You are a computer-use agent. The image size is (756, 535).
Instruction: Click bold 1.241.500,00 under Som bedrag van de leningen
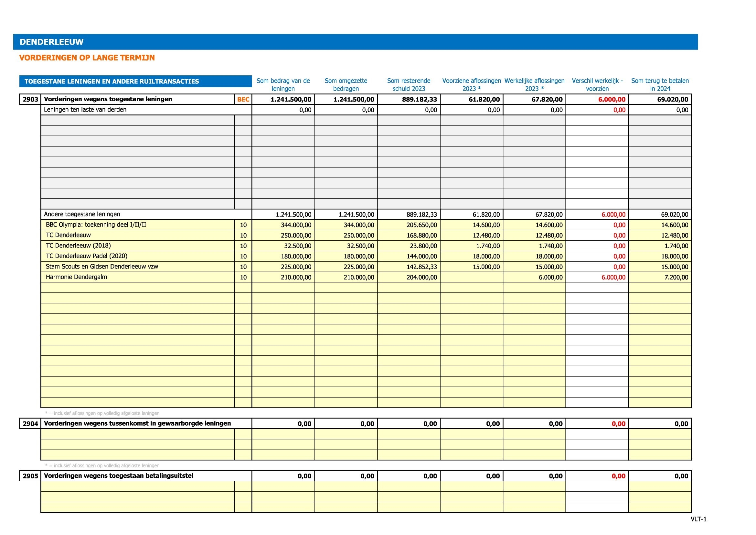[291, 100]
